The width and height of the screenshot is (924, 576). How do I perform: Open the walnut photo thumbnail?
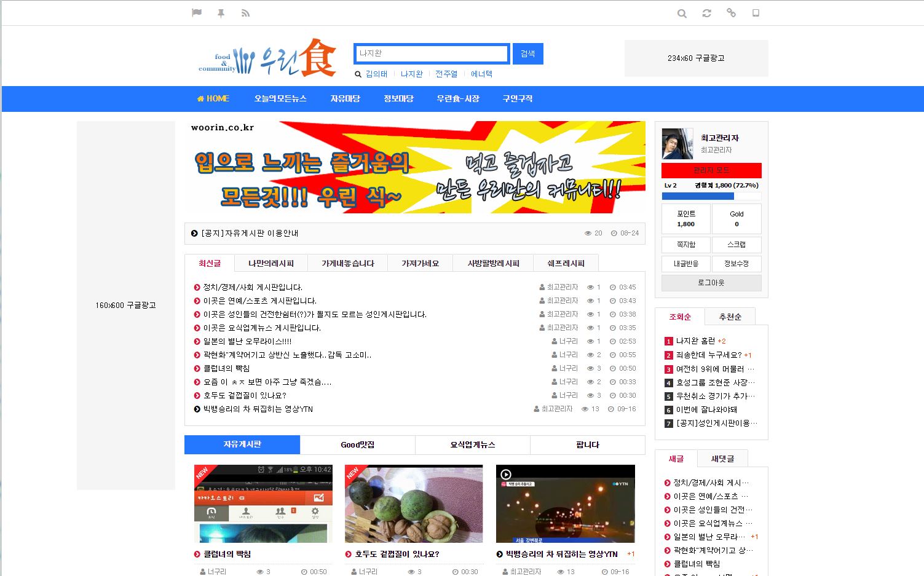414,504
